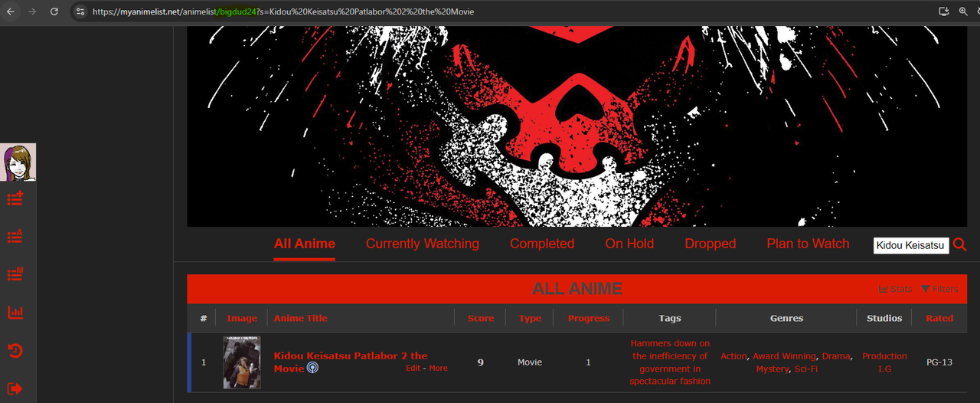Viewport: 980px width, 403px height.
Task: Open the manga list icon marked M
Action: [x=15, y=274]
